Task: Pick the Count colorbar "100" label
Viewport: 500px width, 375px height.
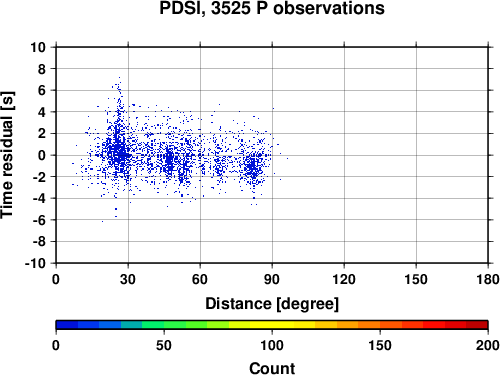Action: 272,345
